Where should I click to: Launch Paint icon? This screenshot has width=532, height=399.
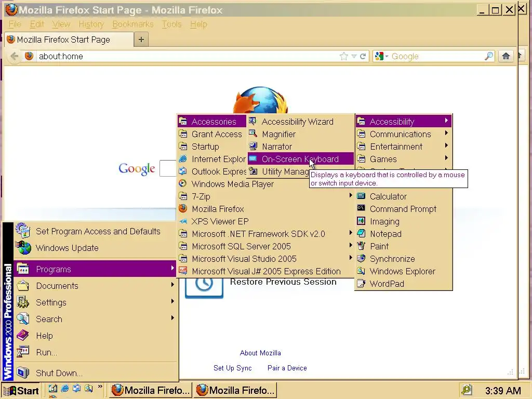362,246
